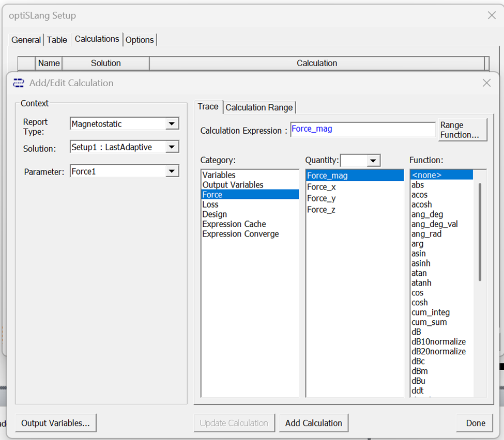Select the General tab
The height and width of the screenshot is (440, 504).
[x=26, y=40]
